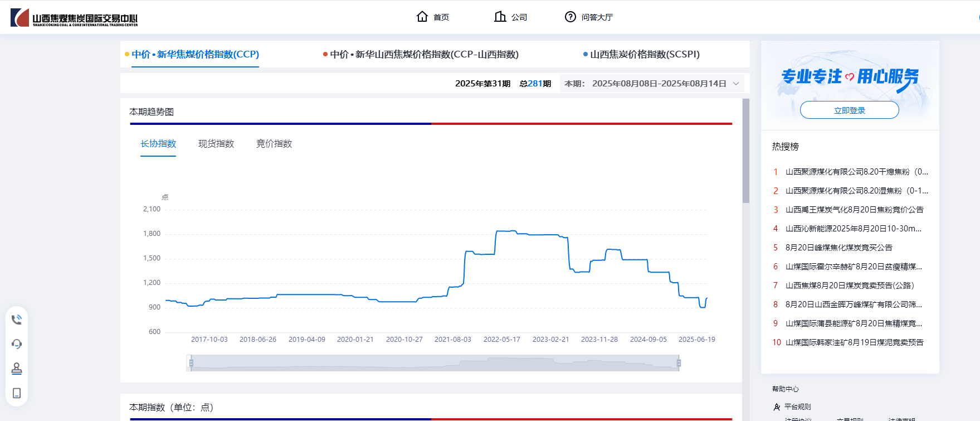The width and height of the screenshot is (980, 421).
Task: Click the 2022-05-17 x-axis date label
Action: 501,340
